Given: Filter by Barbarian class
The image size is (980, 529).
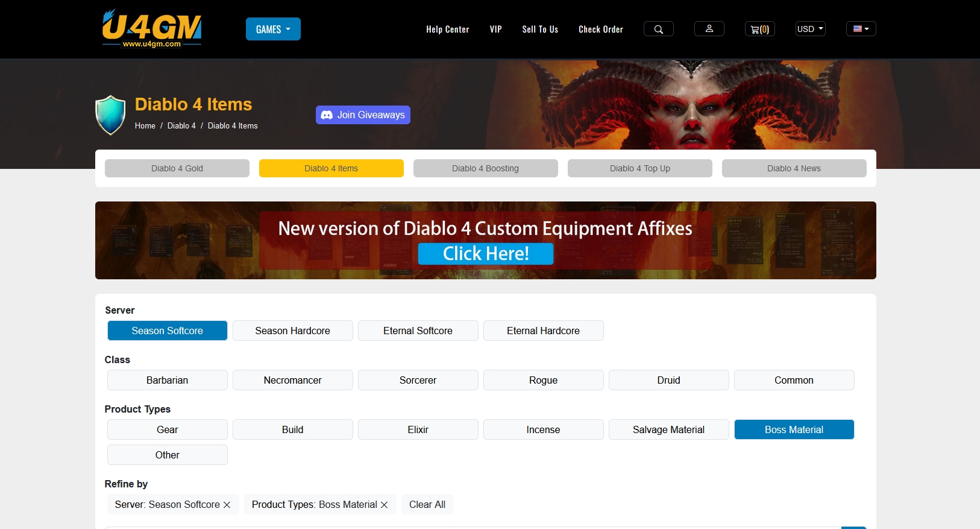Looking at the screenshot, I should point(168,380).
